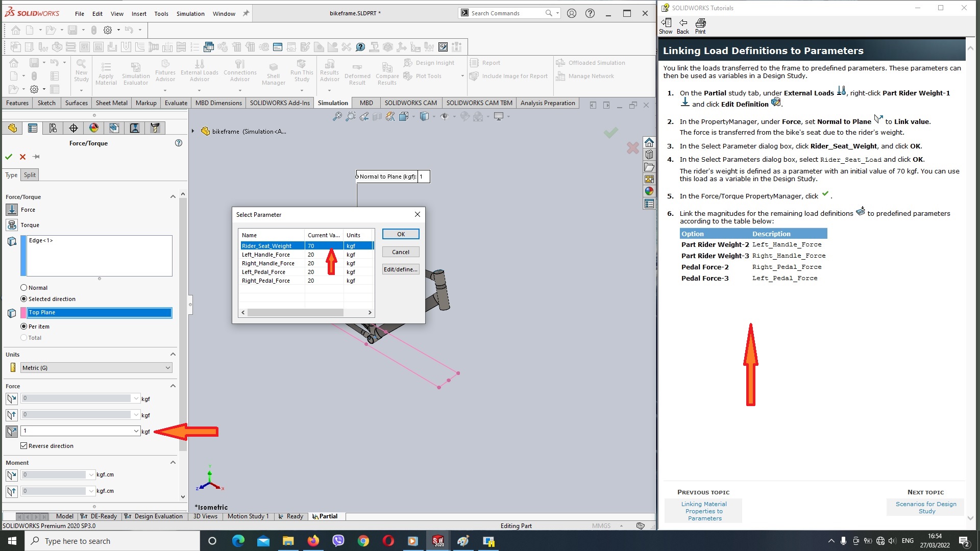
Task: Click Zoom to Fit in viewport toolbar
Action: pos(337,117)
